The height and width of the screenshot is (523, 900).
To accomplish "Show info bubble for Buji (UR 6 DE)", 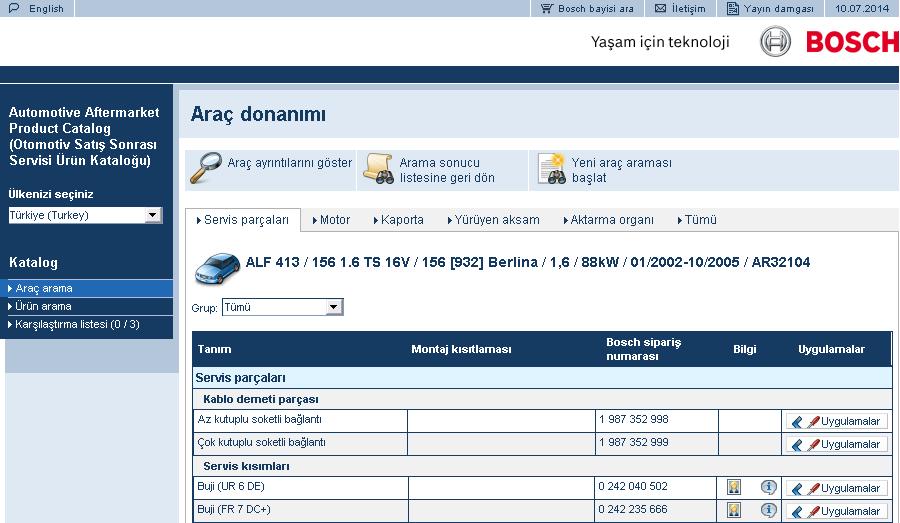I will (769, 488).
